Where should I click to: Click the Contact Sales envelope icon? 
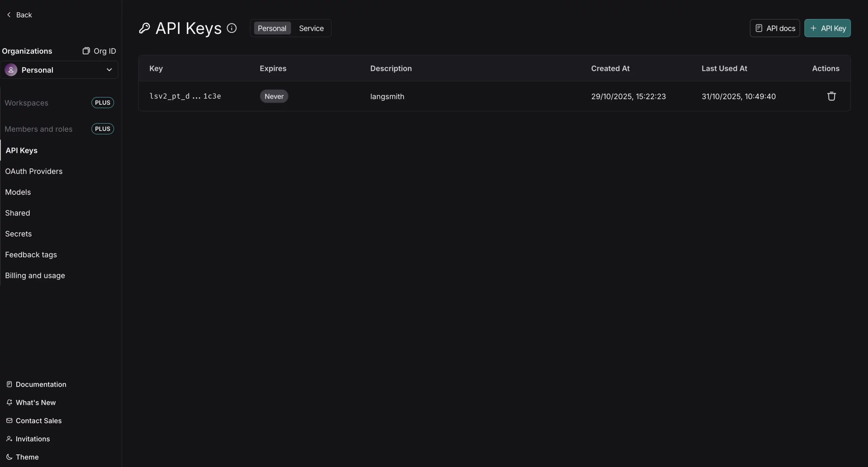point(10,421)
